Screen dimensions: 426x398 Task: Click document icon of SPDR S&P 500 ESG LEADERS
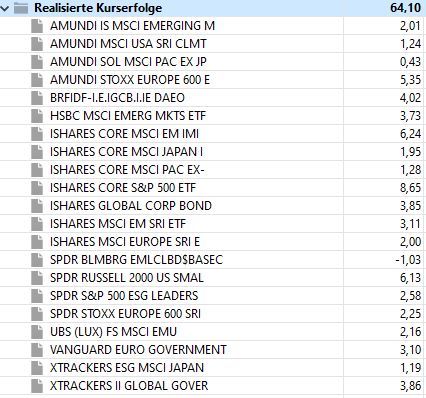coord(37,296)
